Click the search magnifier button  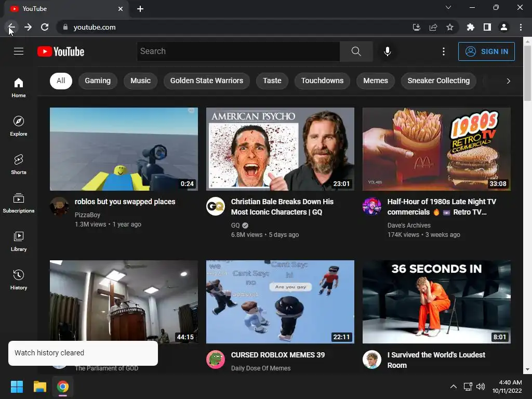click(356, 51)
